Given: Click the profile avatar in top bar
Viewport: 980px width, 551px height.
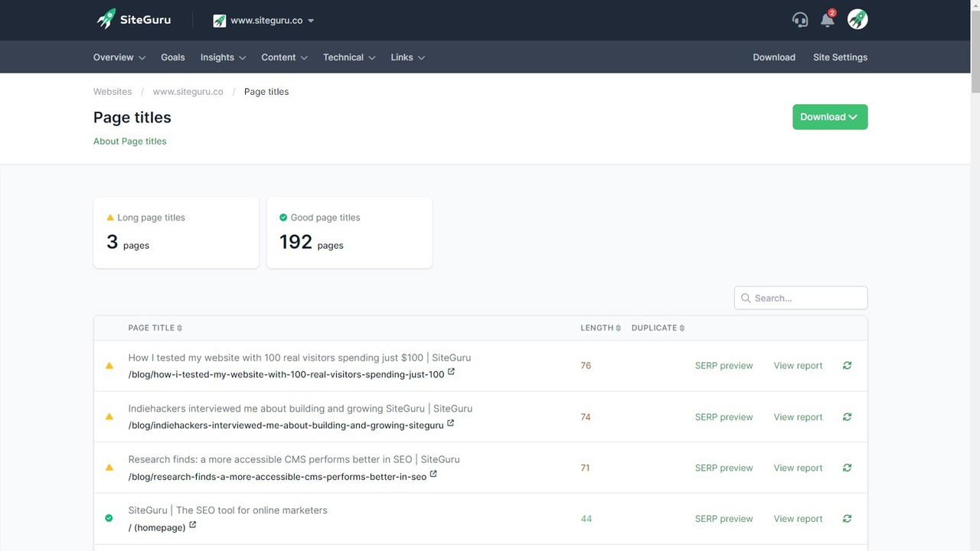Looking at the screenshot, I should point(857,19).
